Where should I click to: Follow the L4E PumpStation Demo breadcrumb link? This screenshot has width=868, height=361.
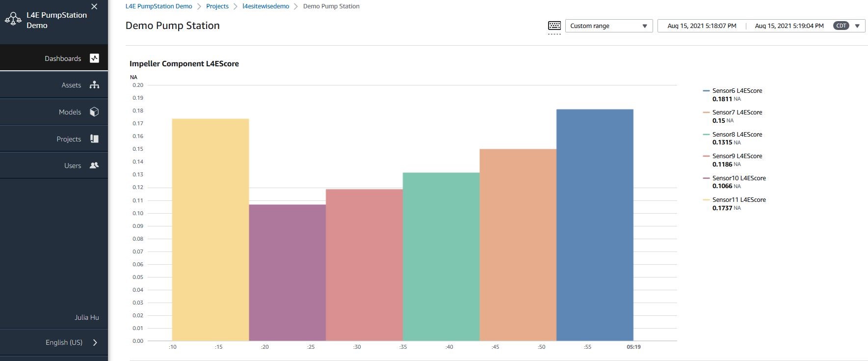(x=159, y=6)
